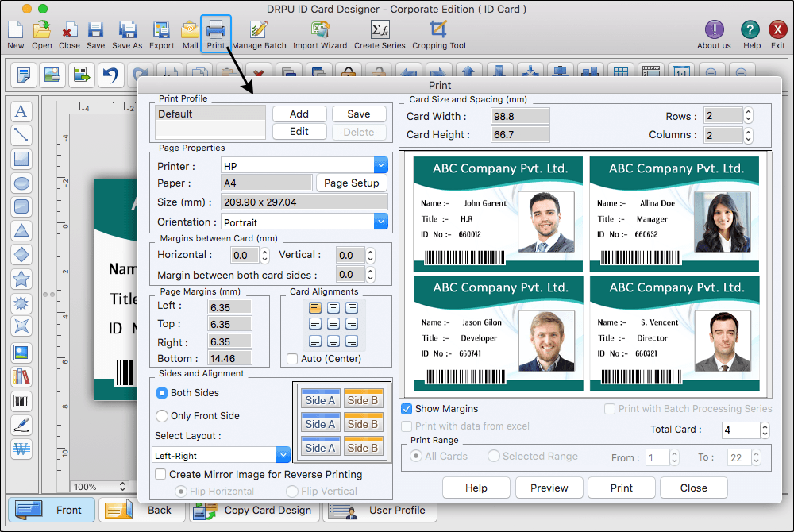This screenshot has height=532, width=794.
Task: Toggle Print with Batch Processing Series
Action: (610, 408)
